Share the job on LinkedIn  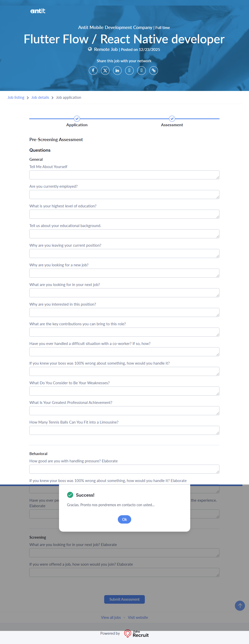(x=117, y=71)
